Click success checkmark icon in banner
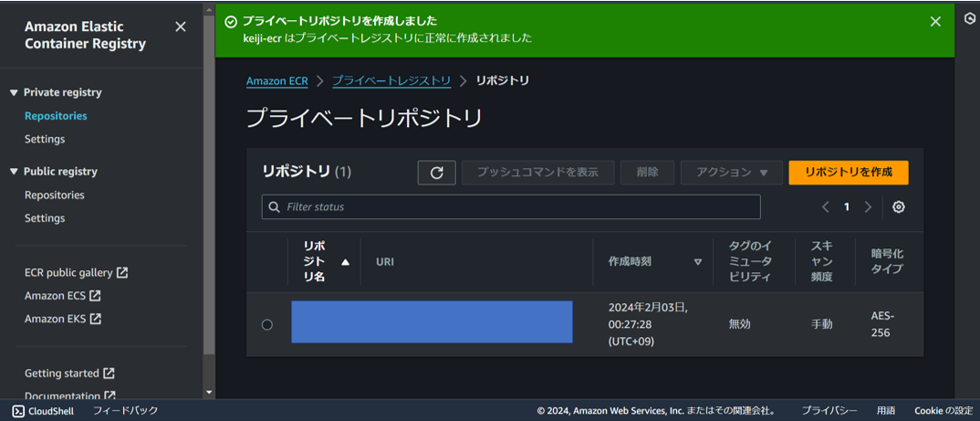The width and height of the screenshot is (980, 421). coord(231,21)
